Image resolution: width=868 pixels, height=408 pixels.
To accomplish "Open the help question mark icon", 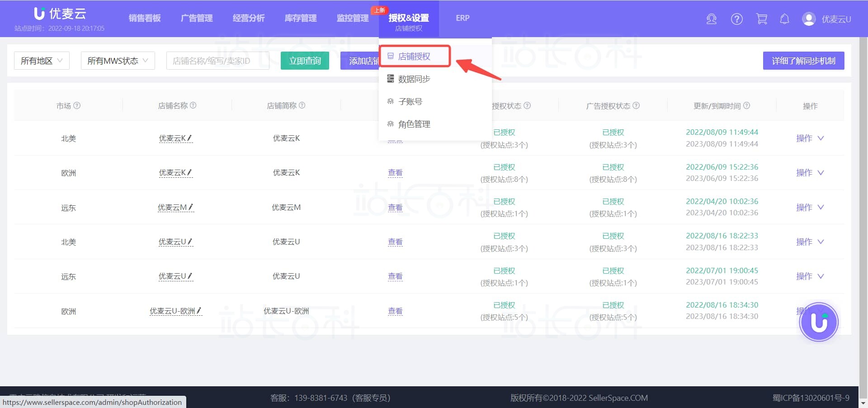I will pyautogui.click(x=736, y=19).
